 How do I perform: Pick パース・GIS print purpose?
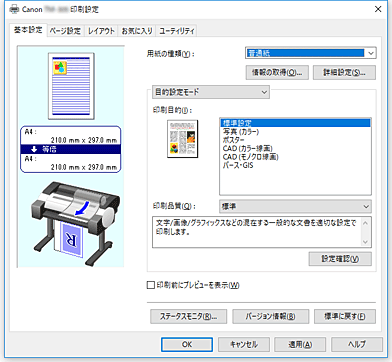295,165
